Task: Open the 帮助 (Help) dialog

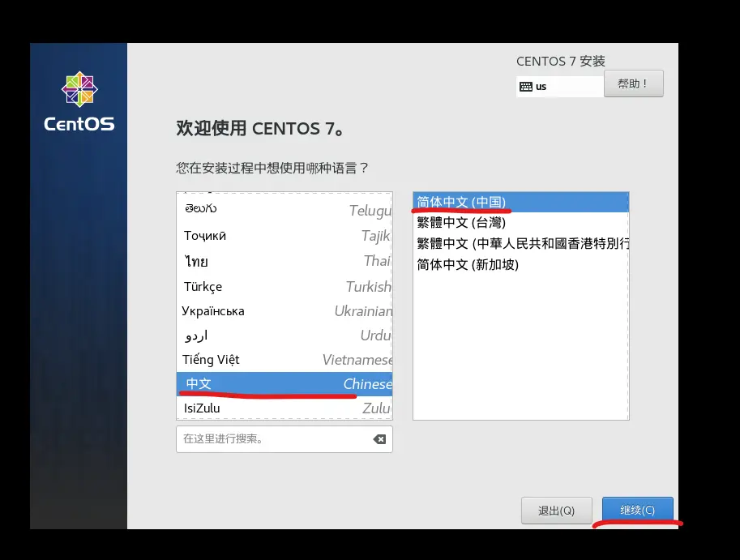Action: coord(633,83)
